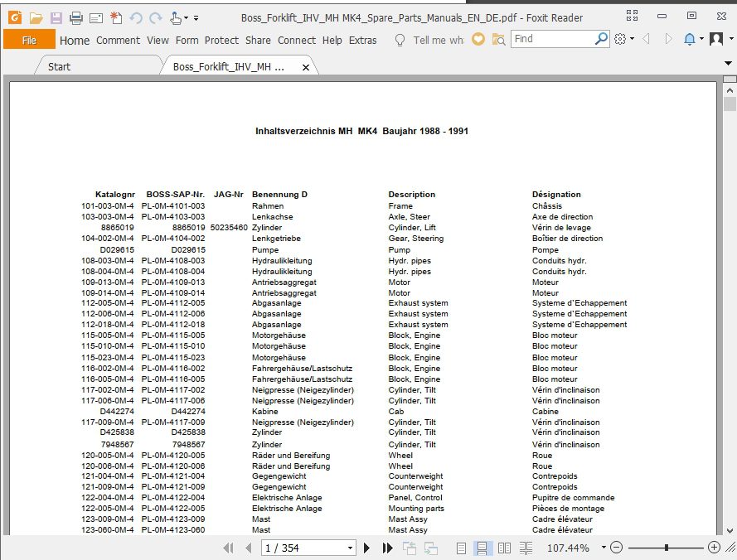
Task: Redo the last action
Action: tap(156, 18)
